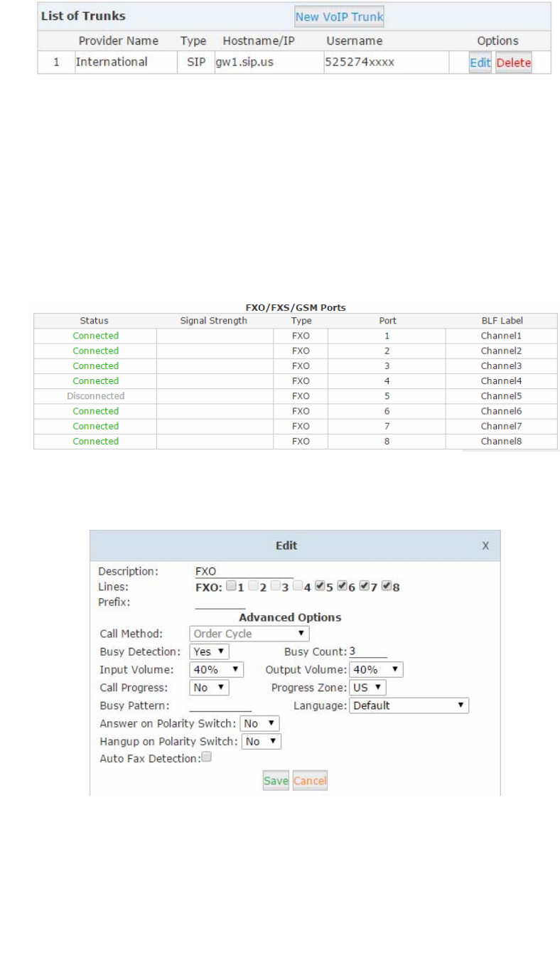This screenshot has height=953, width=560.
Task: Click the Prefix input field
Action: coord(220,602)
